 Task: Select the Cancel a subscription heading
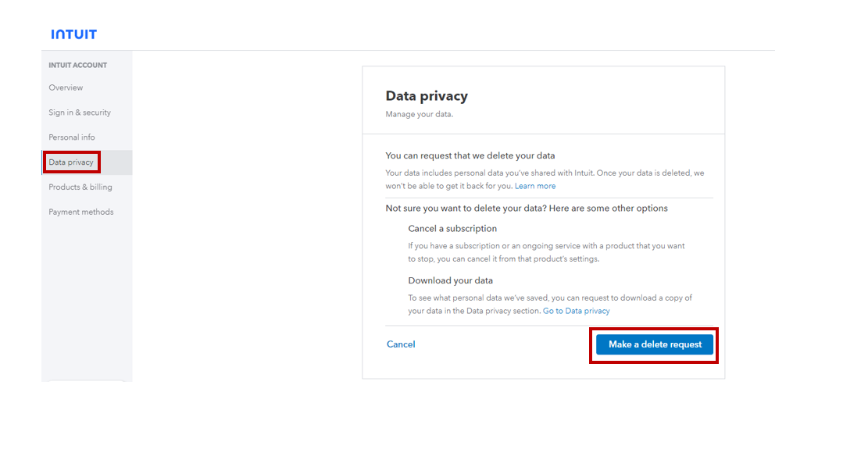coord(452,229)
